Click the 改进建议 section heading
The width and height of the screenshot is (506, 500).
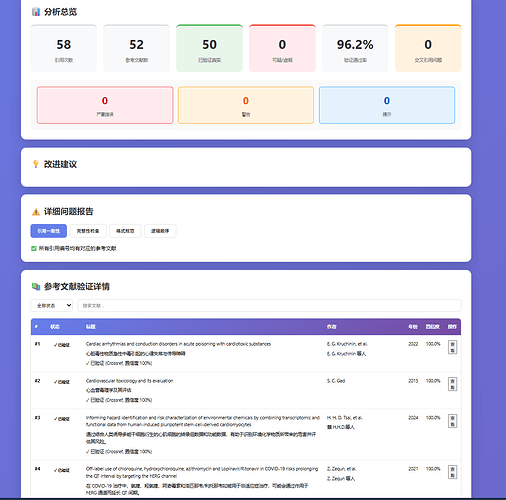pos(60,164)
